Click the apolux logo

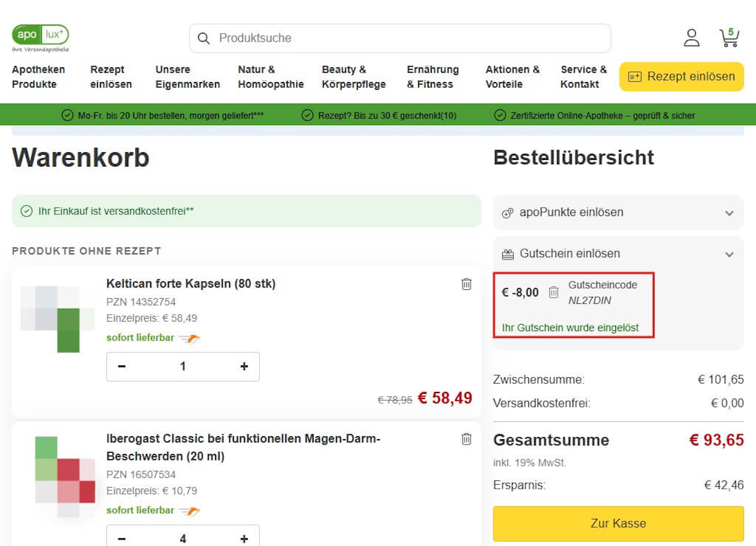click(x=40, y=38)
